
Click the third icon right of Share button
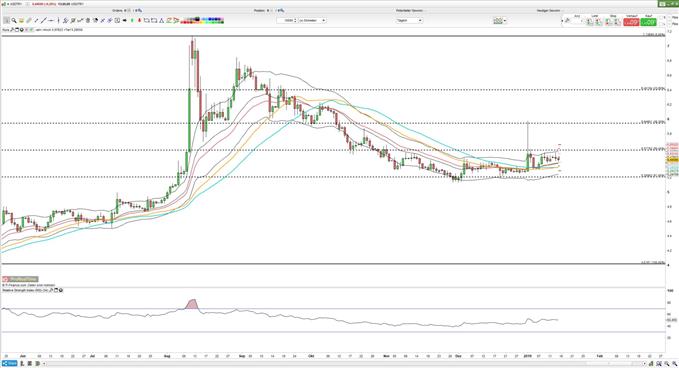tap(38, 363)
